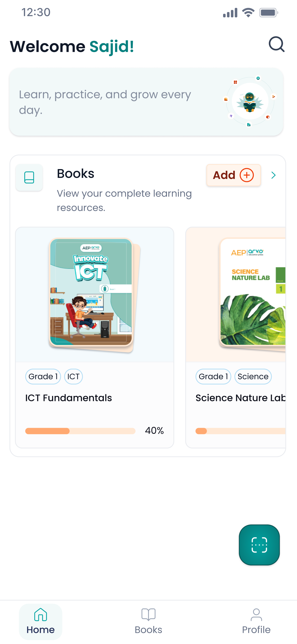Click the Add button
The image size is (297, 644).
(233, 175)
